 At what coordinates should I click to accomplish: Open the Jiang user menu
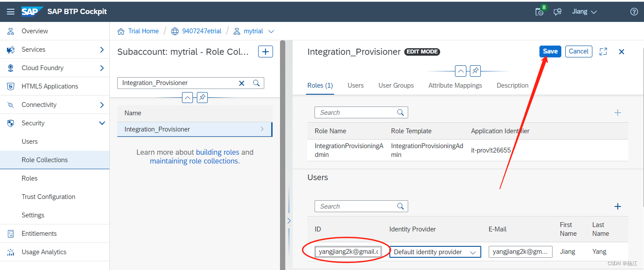[x=584, y=11]
